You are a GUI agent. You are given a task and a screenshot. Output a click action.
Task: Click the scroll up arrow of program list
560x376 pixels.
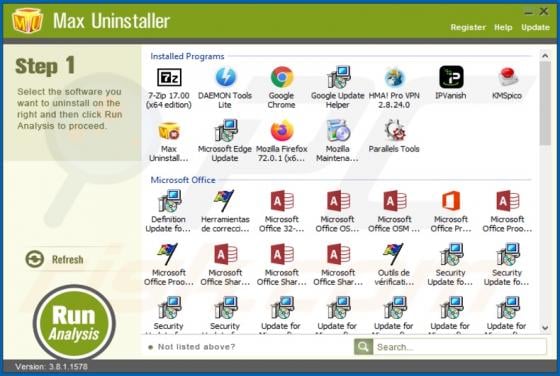[545, 56]
